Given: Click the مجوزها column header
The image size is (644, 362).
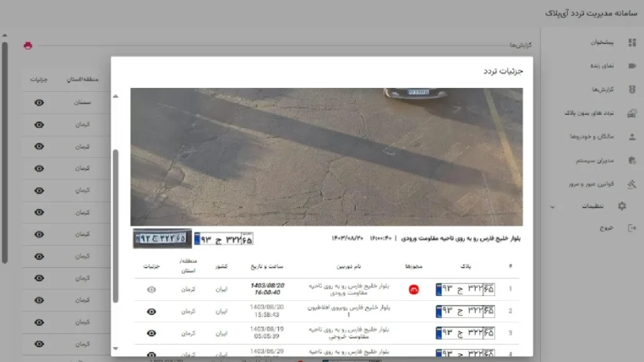Looking at the screenshot, I should pyautogui.click(x=414, y=266).
